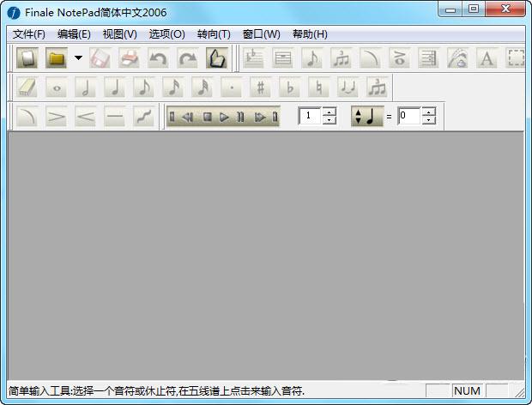Stop playback with the square button
532x405 pixels.
point(208,117)
